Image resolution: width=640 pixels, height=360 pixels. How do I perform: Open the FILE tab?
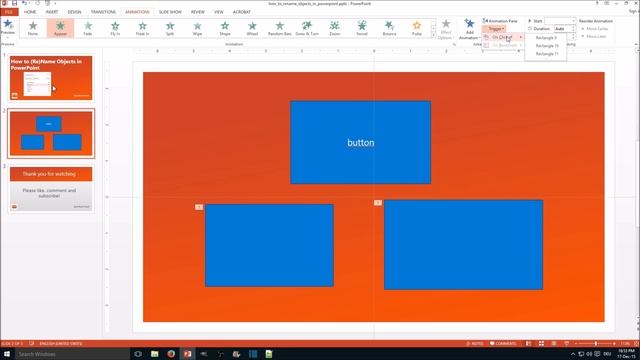click(x=9, y=12)
